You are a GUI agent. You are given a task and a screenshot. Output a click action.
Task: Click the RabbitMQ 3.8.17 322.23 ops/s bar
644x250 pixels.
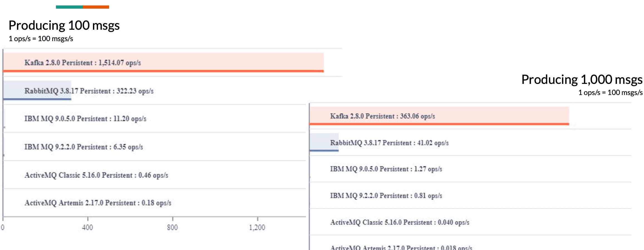(x=37, y=91)
